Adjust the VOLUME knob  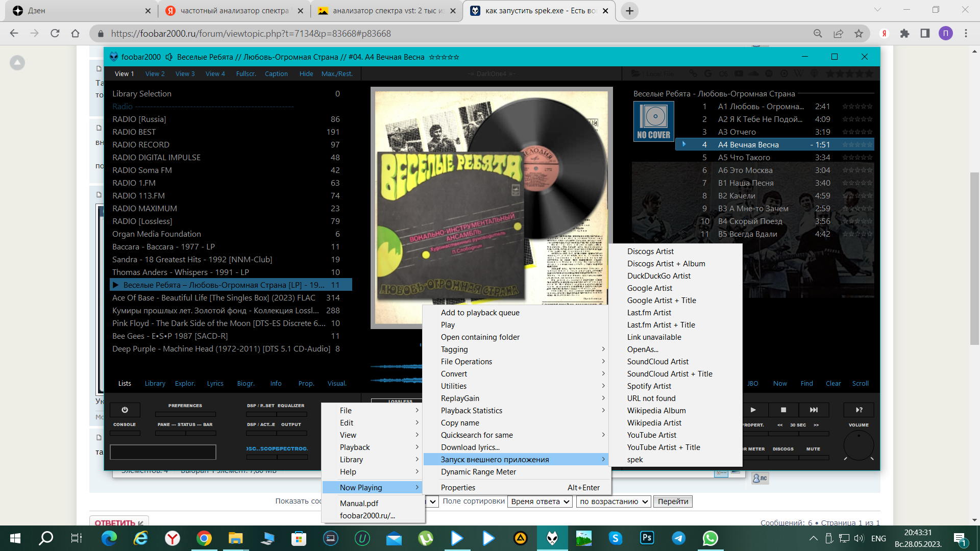point(859,445)
